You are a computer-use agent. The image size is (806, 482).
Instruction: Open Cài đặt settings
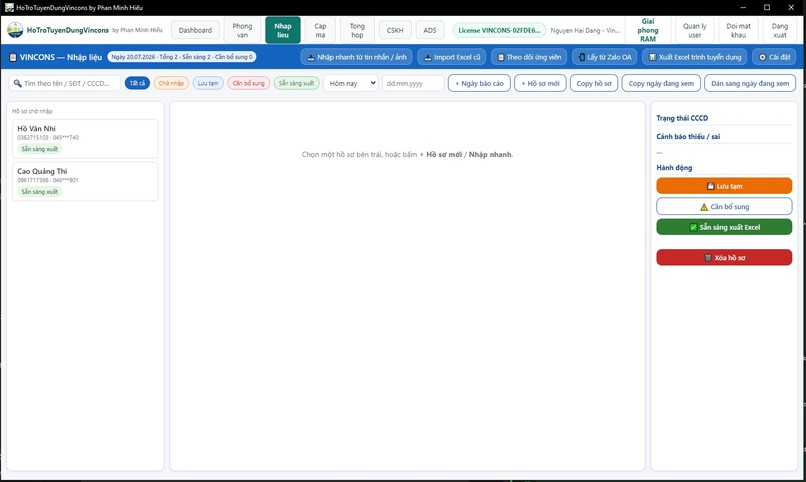[x=774, y=57]
